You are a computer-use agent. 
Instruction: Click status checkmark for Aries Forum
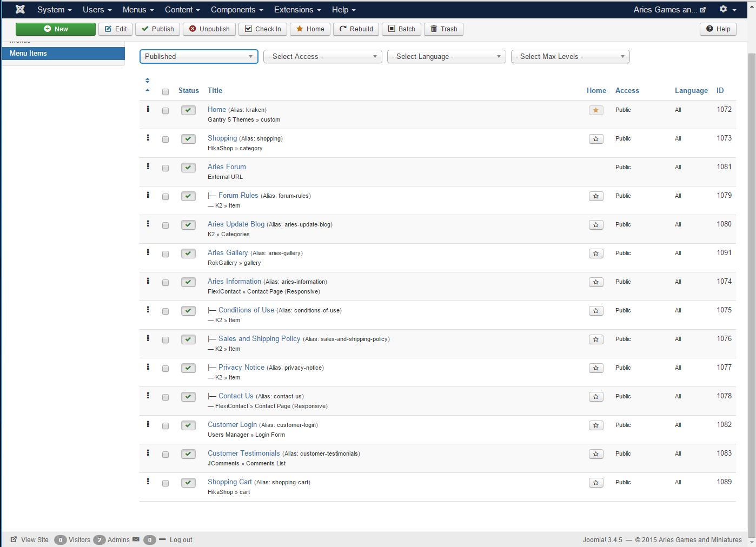(x=188, y=168)
